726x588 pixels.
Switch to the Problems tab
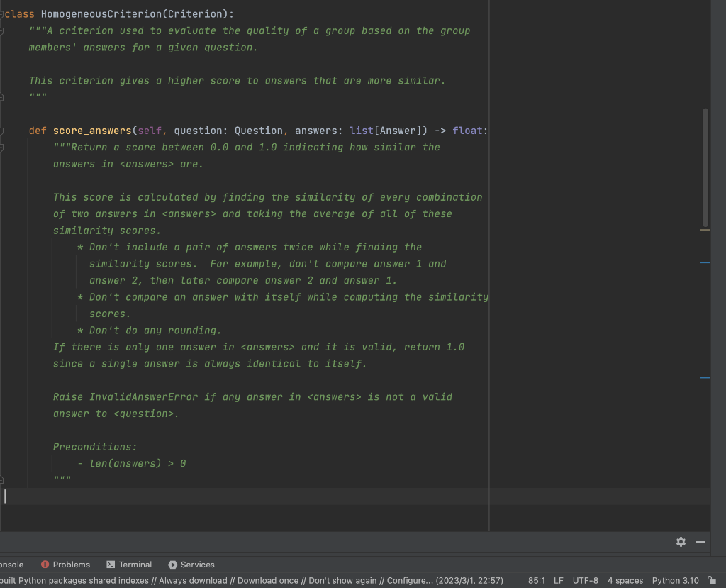tap(72, 565)
